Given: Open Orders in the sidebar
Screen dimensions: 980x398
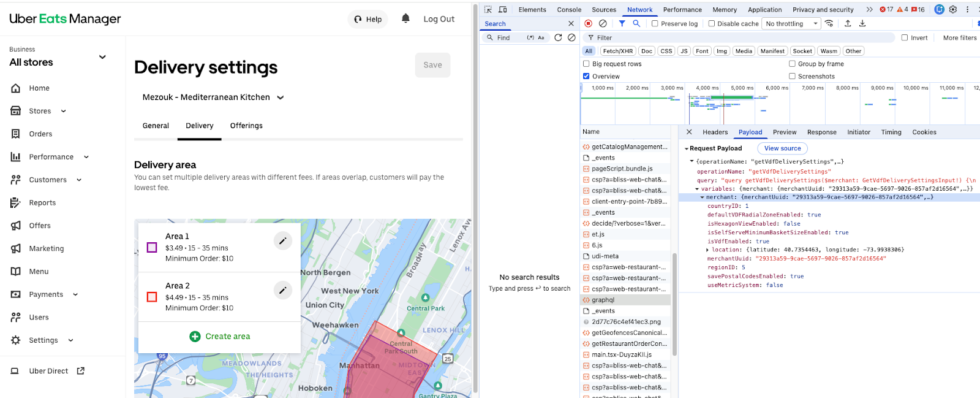Looking at the screenshot, I should 40,134.
